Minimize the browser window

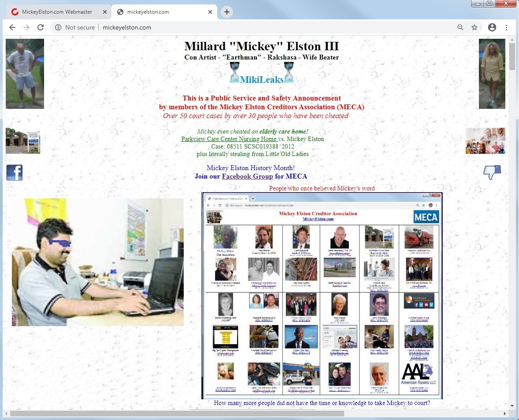(x=477, y=4)
